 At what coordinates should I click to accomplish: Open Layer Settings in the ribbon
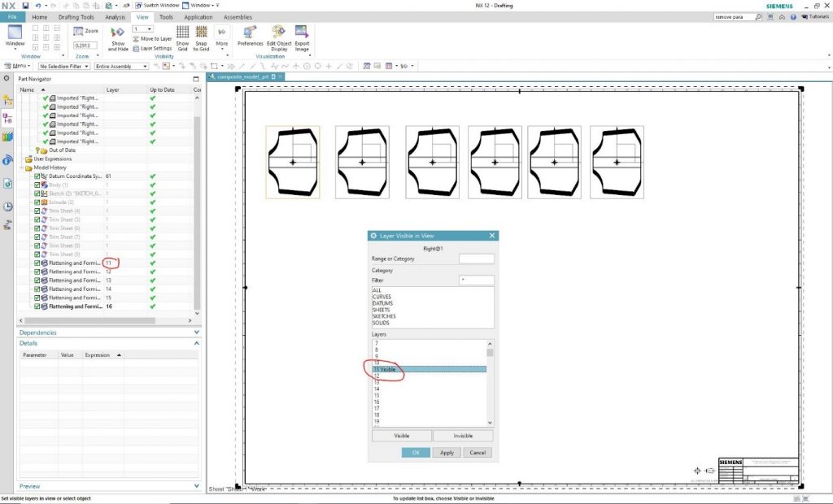click(x=152, y=48)
